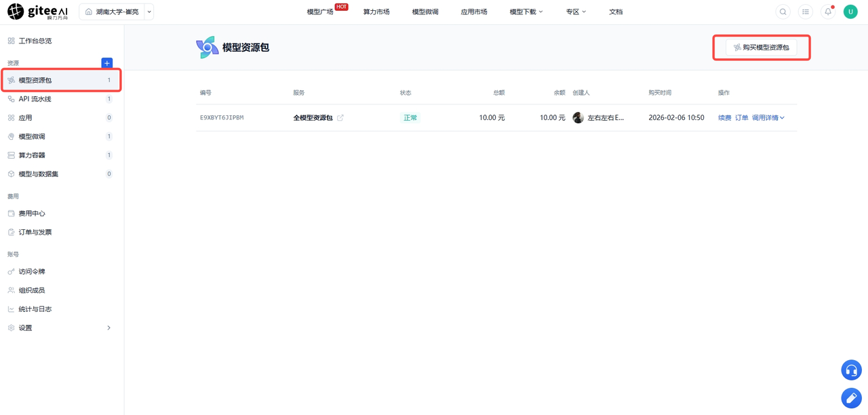Click the creator avatar 左右左右E...
The width and height of the screenshot is (868, 415).
coord(578,118)
